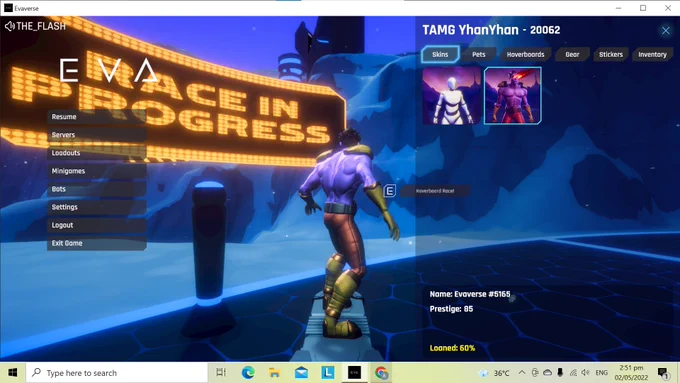
Task: Open the Pets tab
Action: pos(478,54)
